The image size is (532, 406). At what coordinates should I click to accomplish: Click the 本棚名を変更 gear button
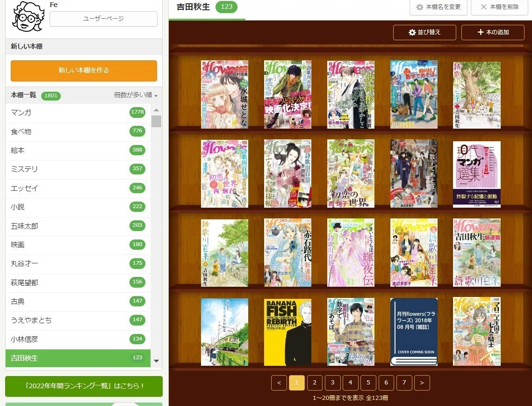439,7
